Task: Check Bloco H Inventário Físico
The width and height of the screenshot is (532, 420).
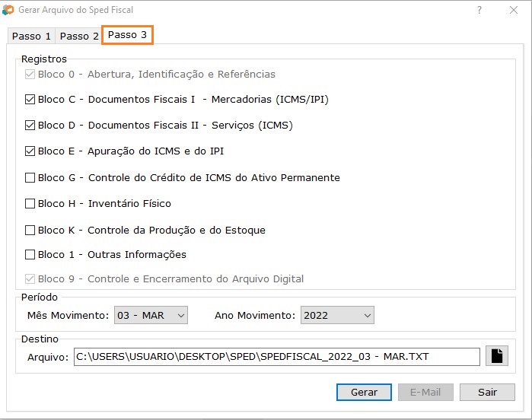Action: (x=30, y=203)
